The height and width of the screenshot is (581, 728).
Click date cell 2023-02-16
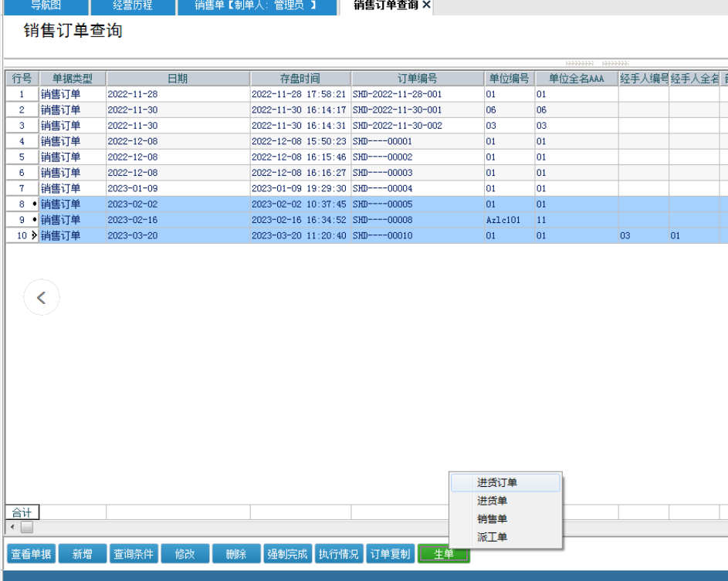(x=178, y=220)
